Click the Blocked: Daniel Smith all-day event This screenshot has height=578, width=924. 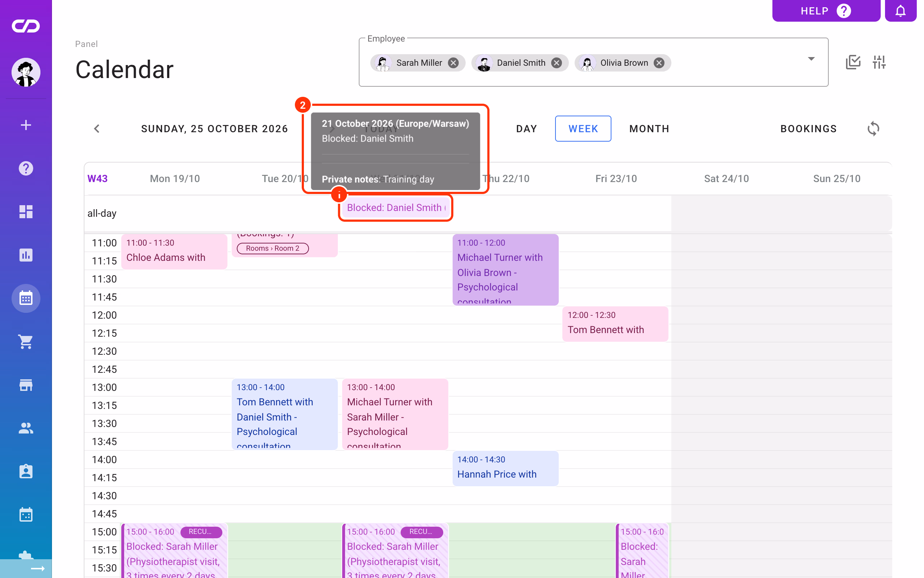(x=395, y=208)
